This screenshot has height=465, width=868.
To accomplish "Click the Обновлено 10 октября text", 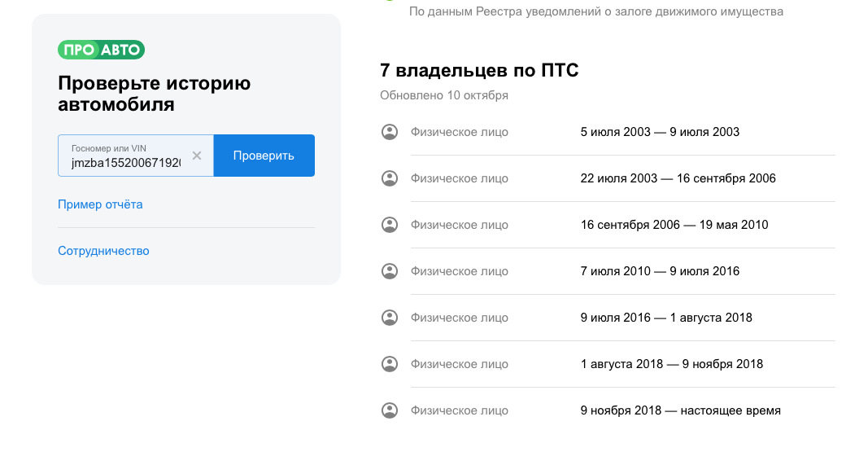I will (444, 95).
